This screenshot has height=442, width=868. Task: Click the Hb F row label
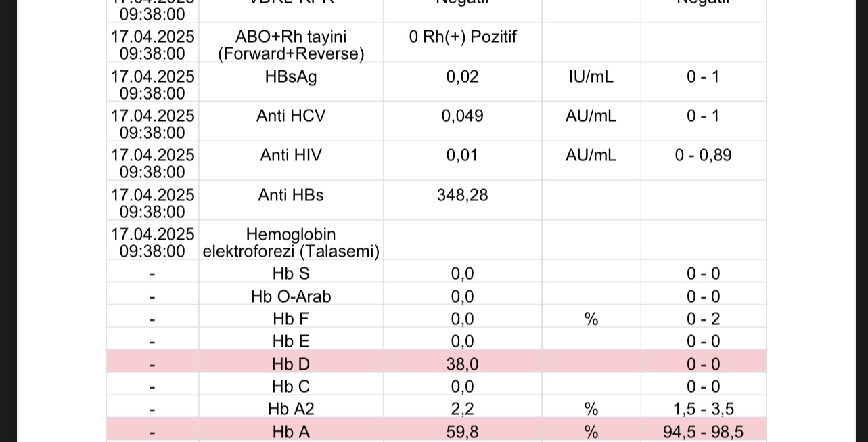tap(291, 319)
